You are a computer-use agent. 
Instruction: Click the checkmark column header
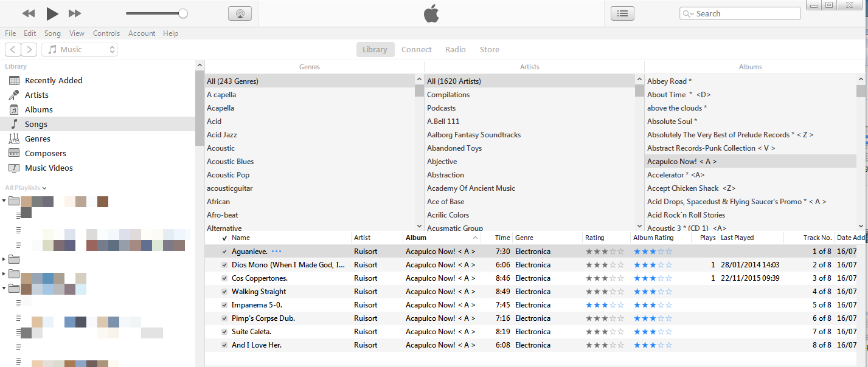click(x=224, y=238)
